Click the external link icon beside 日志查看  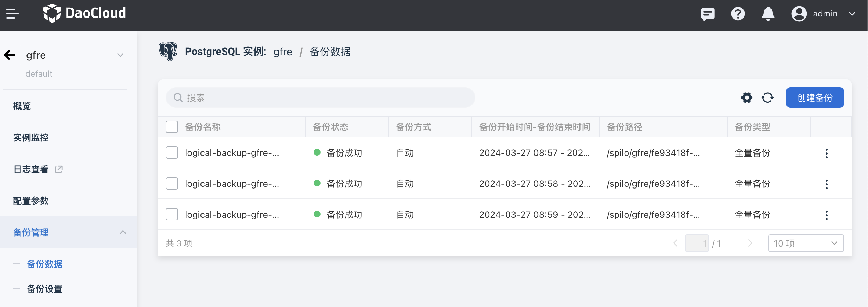[x=59, y=169]
